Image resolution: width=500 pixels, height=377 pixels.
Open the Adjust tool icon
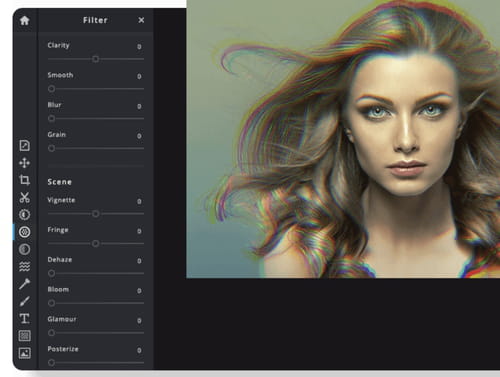pyautogui.click(x=24, y=215)
